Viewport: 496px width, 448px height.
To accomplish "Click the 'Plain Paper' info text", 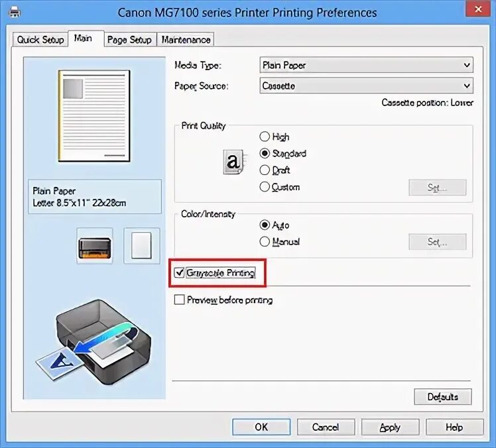I will point(54,191).
